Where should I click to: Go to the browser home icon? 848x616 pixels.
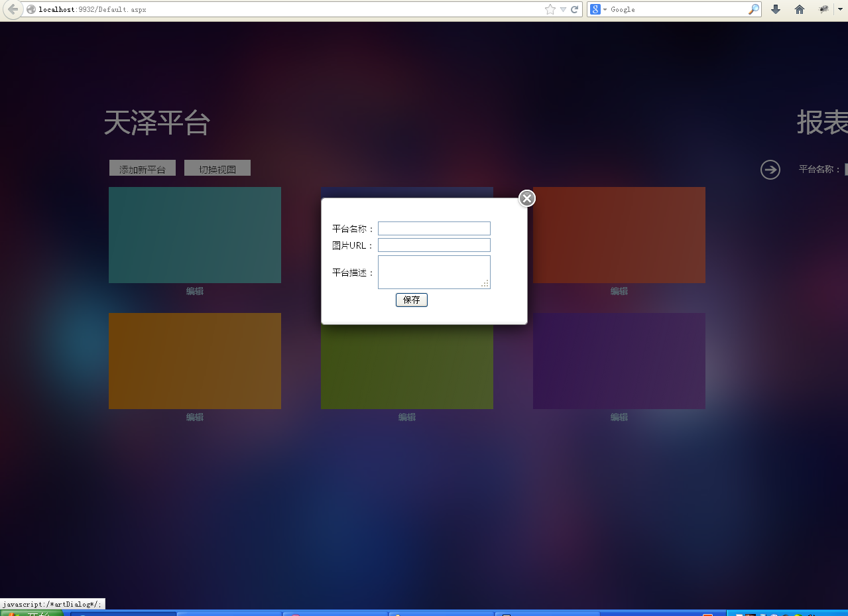click(x=800, y=9)
